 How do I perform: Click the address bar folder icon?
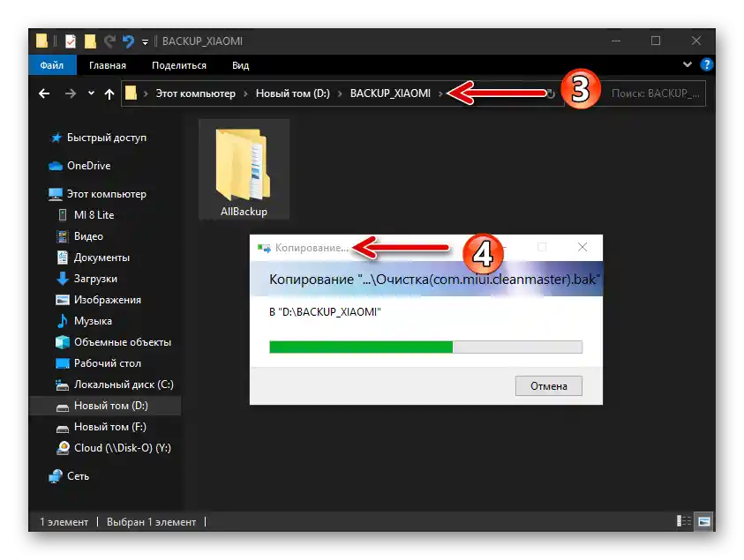pyautogui.click(x=131, y=93)
